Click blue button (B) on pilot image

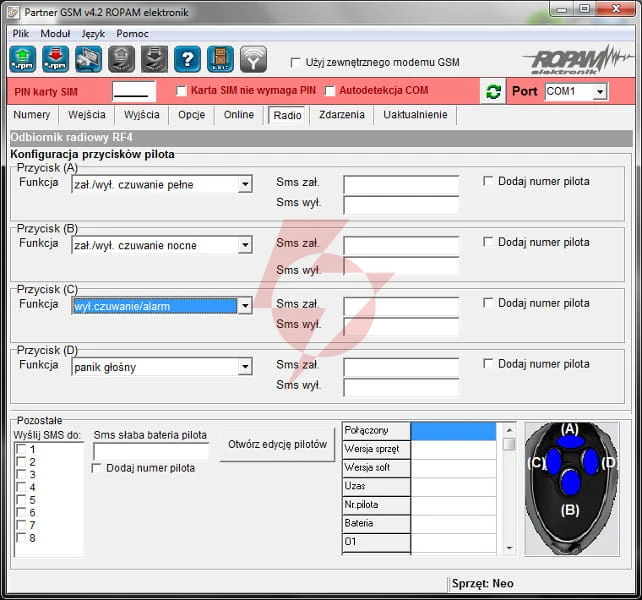click(570, 482)
